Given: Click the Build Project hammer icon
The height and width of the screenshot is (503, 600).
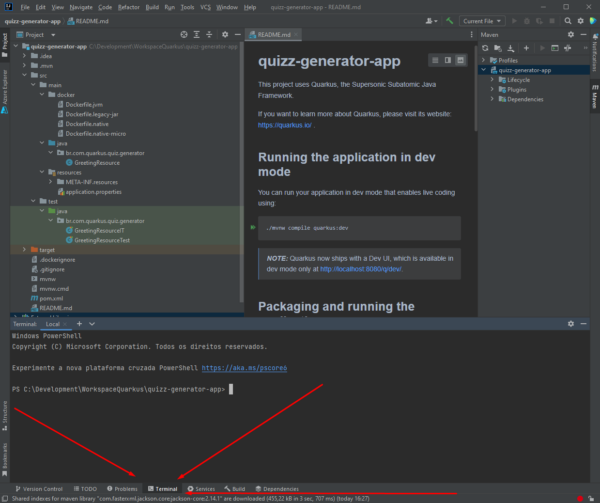Looking at the screenshot, I should 450,21.
